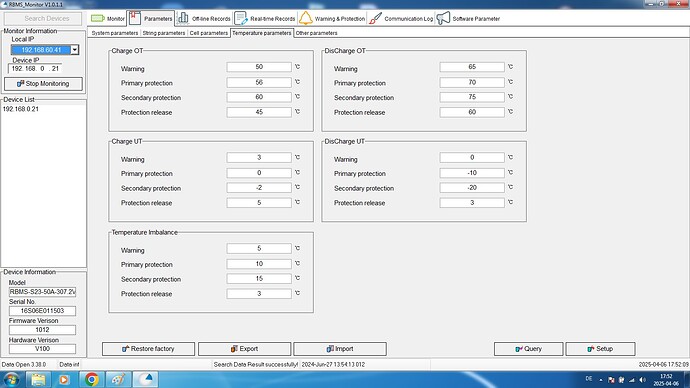Screen dimensions: 690x388
Task: Click the Search Devices button
Action: [43, 18]
